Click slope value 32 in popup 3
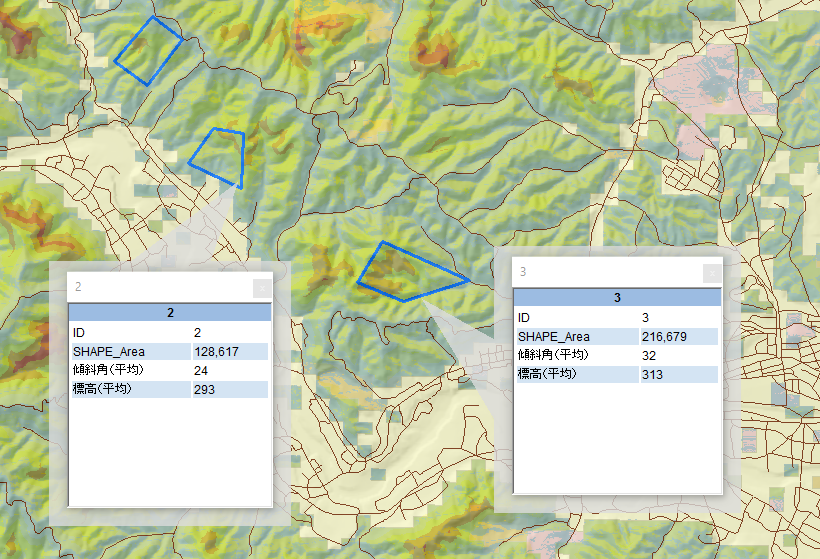Image resolution: width=820 pixels, height=559 pixels. [649, 355]
